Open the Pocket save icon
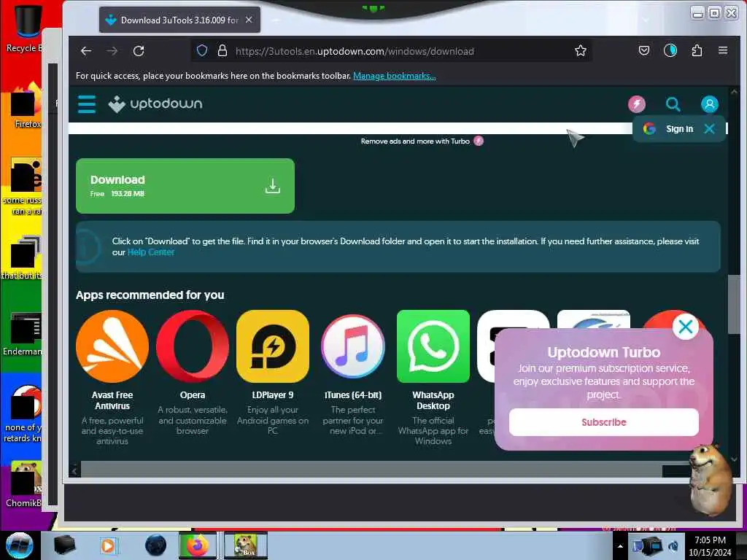Screen dimensions: 747x560 643,50
